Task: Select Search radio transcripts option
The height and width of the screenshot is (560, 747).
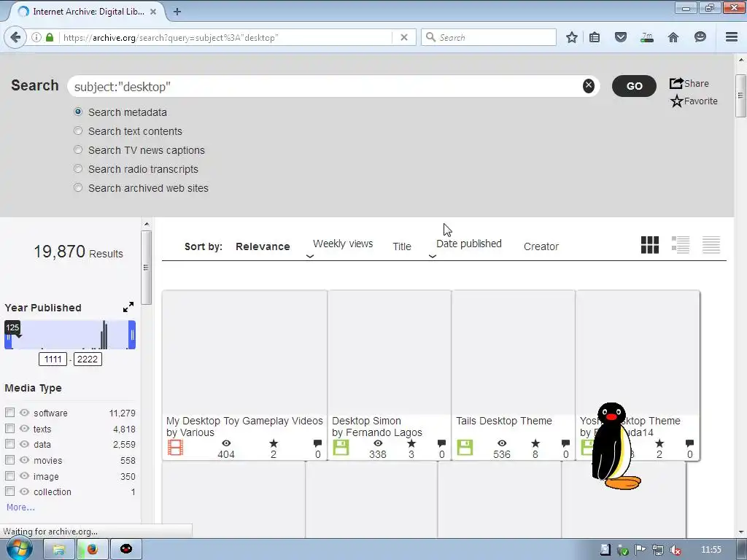Action: (78, 169)
